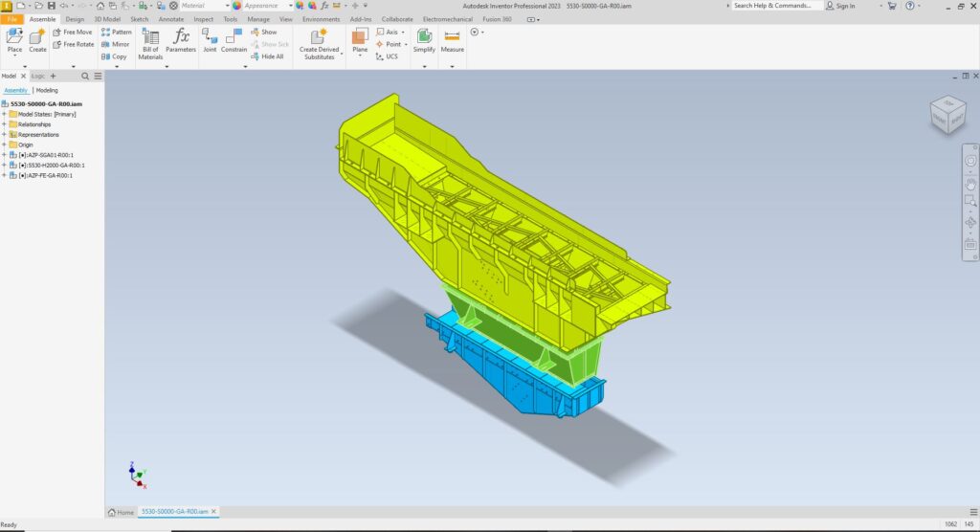Click the Place component icon
The image size is (980, 532).
14,37
